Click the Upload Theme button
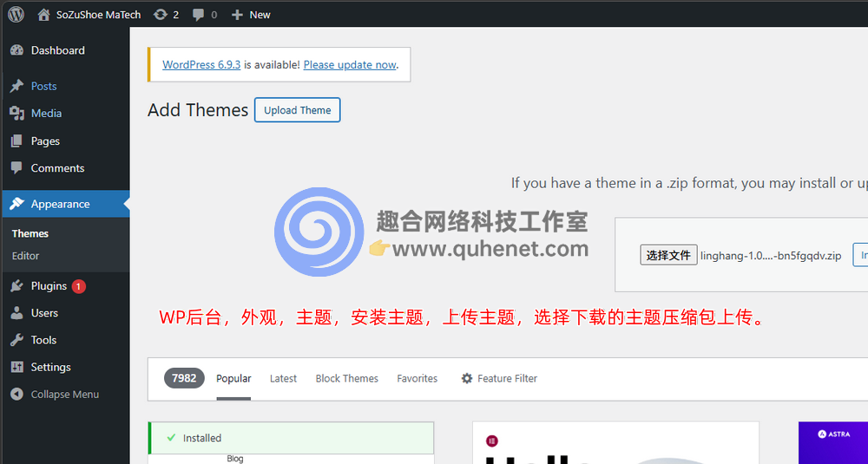 click(297, 110)
